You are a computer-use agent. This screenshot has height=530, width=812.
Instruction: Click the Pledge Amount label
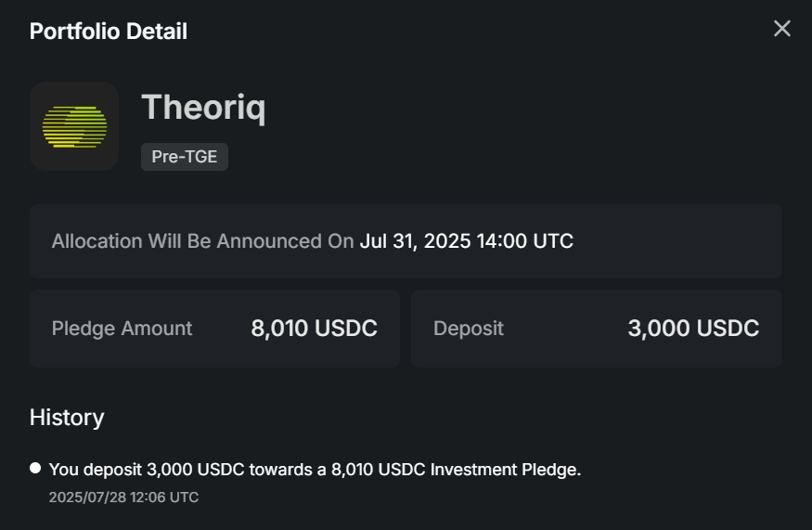coord(122,329)
